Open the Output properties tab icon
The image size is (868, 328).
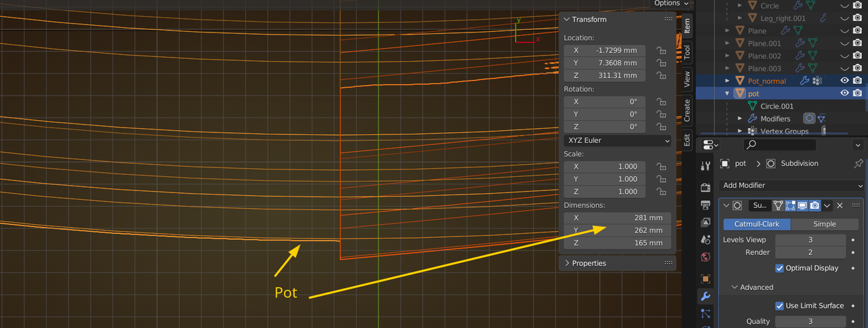tap(705, 205)
